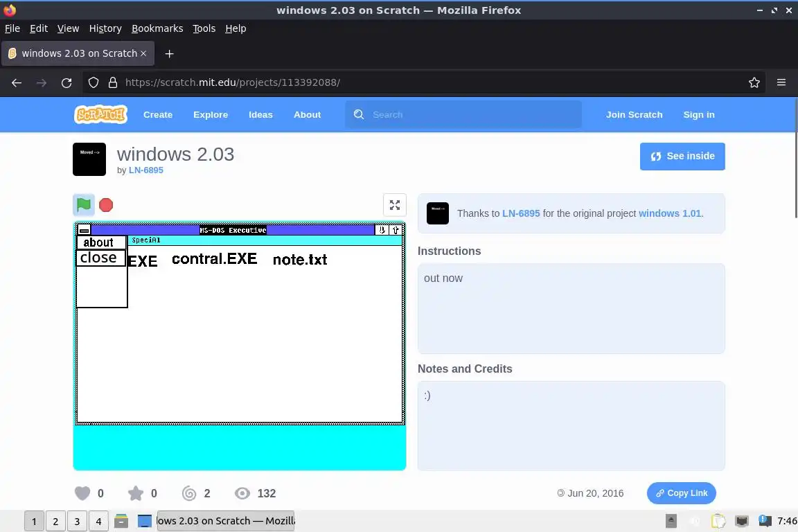Click the remix credit avatar thumbnail
Viewport: 798px width, 532px height.
coord(438,213)
